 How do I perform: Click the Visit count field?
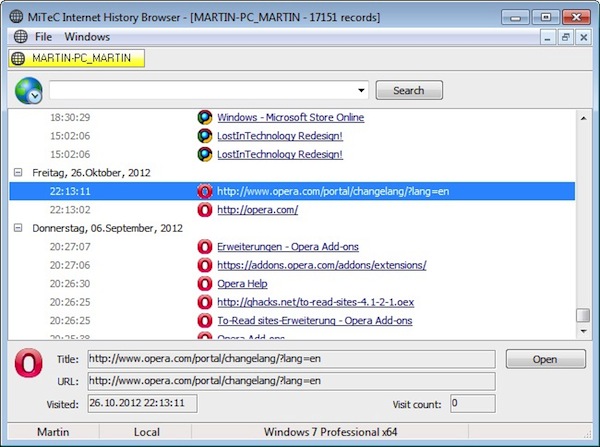click(473, 403)
